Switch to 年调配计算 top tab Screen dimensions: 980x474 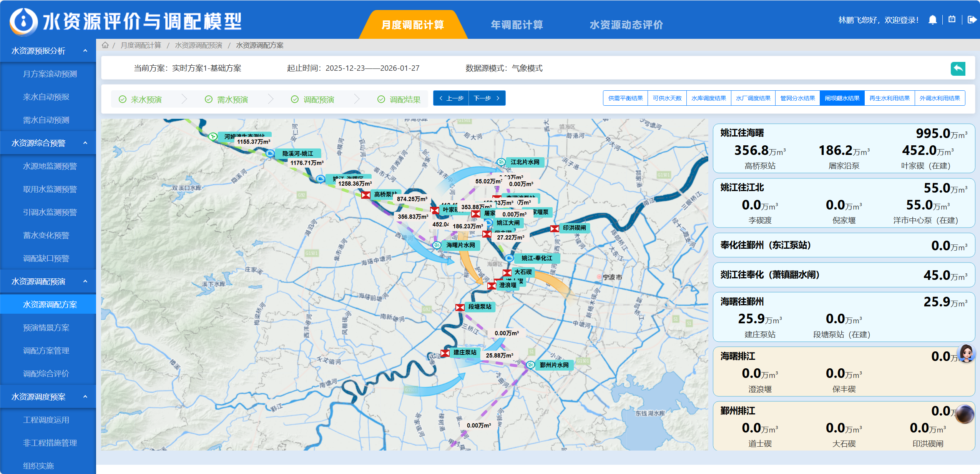click(x=517, y=25)
